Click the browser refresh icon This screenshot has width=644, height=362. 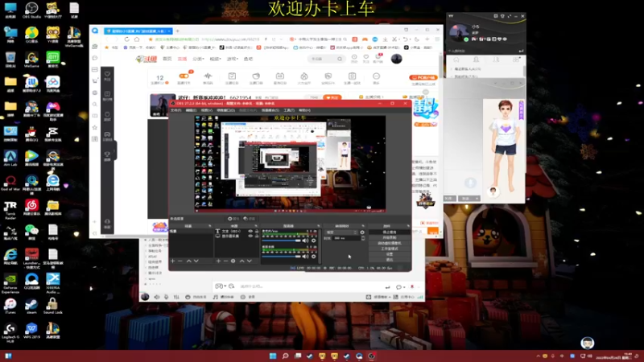click(x=126, y=39)
